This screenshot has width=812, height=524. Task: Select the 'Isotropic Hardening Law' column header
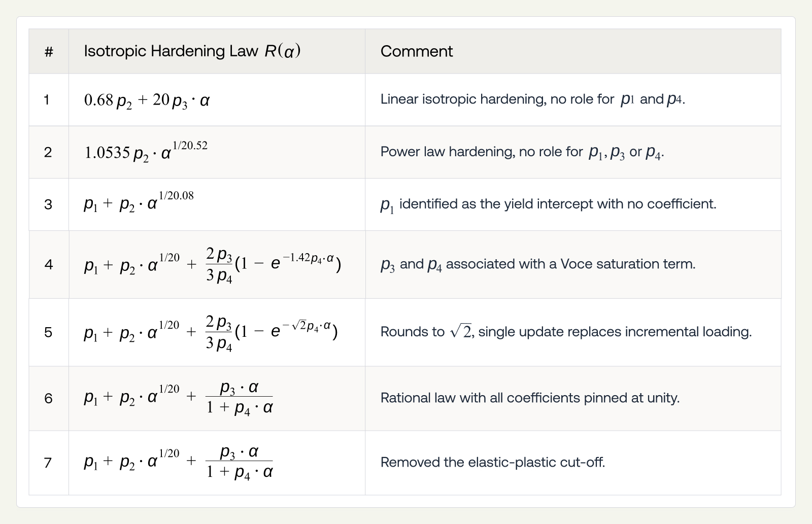tap(217, 51)
